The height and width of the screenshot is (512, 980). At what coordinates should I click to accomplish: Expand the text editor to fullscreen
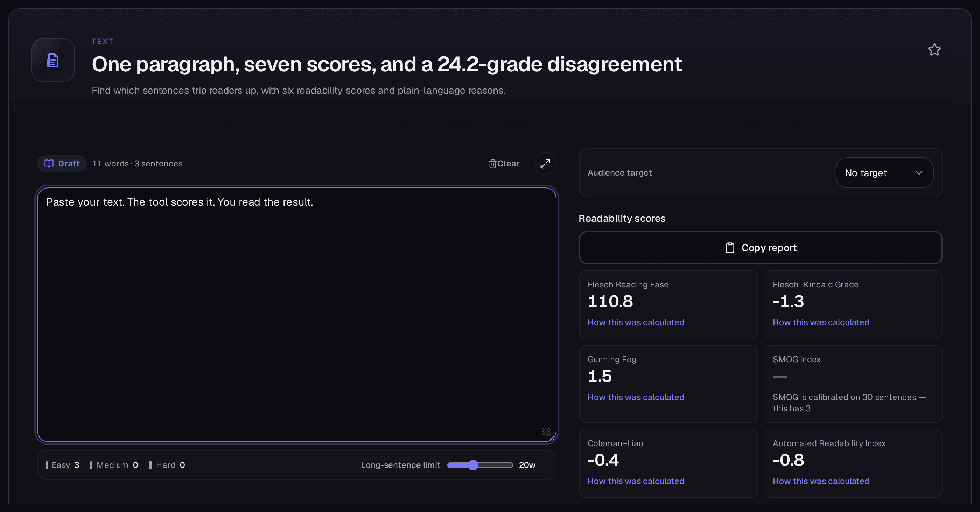click(545, 163)
